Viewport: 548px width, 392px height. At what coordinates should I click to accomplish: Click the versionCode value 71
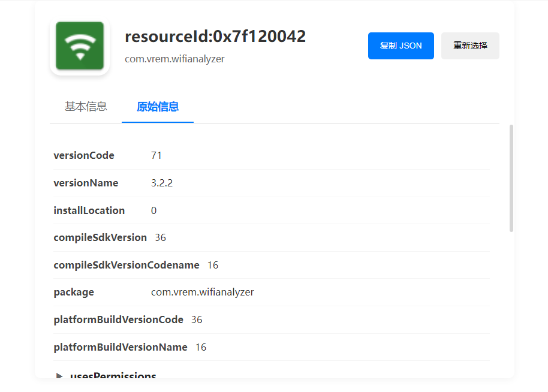(156, 155)
